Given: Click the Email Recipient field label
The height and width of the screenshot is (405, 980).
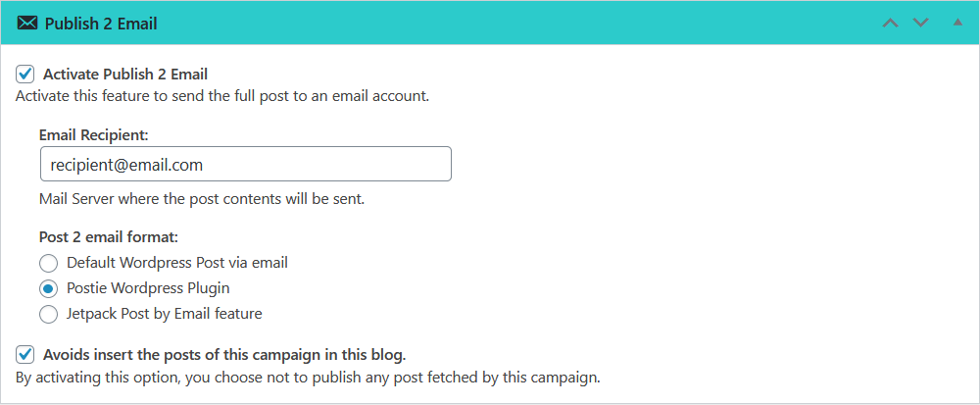Looking at the screenshot, I should [94, 134].
